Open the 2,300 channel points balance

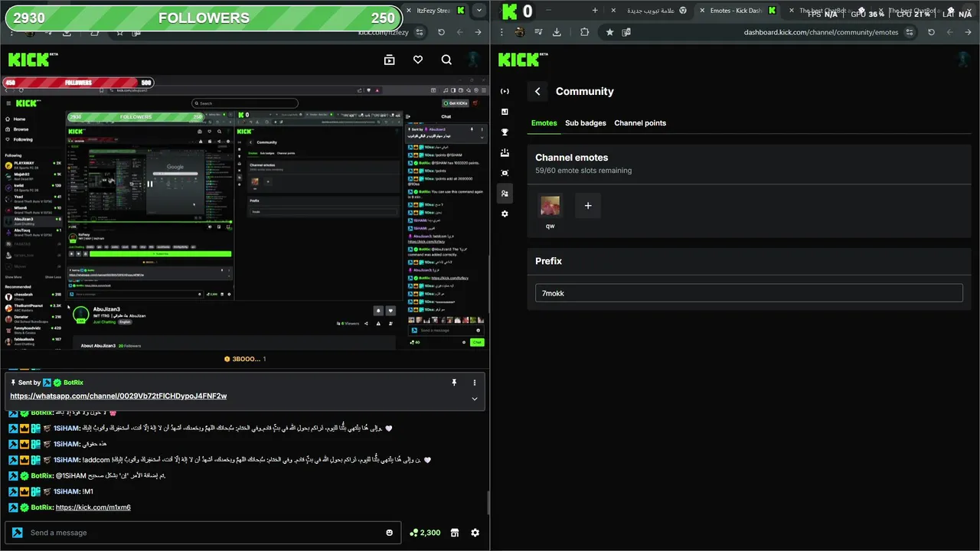[x=425, y=533]
